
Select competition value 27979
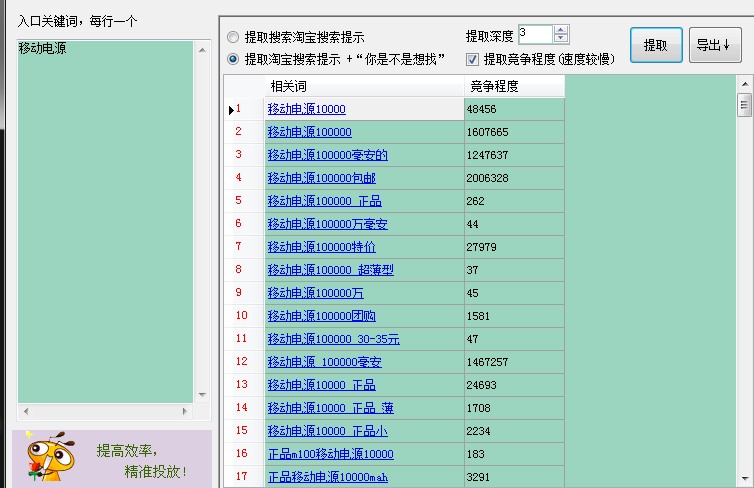pyautogui.click(x=514, y=247)
